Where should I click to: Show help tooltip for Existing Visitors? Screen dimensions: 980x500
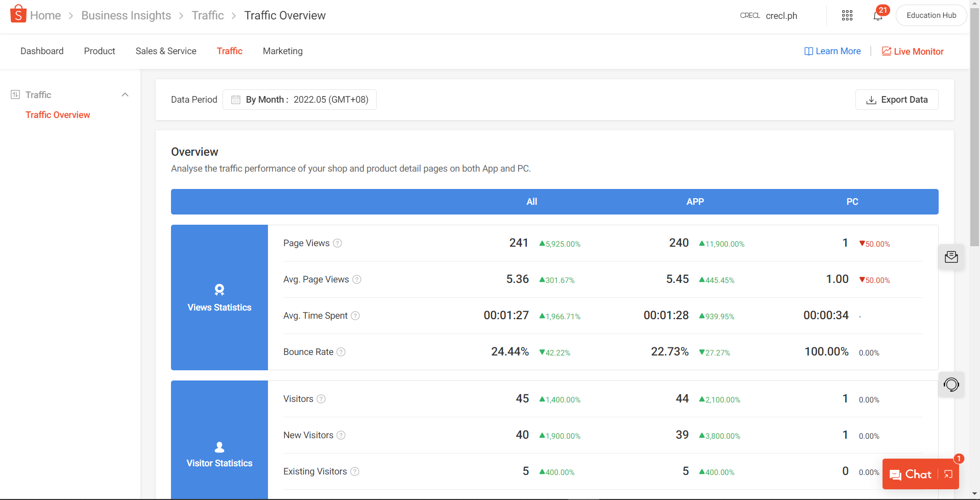coord(355,471)
